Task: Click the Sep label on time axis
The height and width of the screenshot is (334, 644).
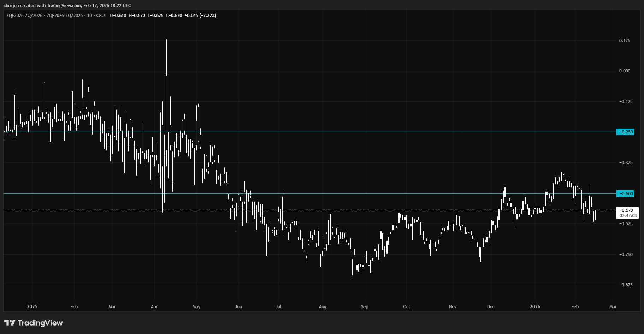Action: pos(365,306)
